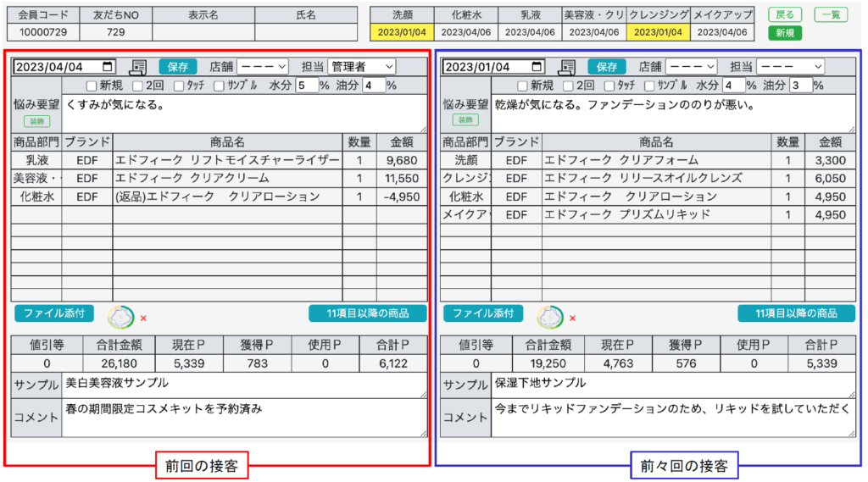Expand the 担当 dropdown showing 管理者
The image size is (868, 482).
pyautogui.click(x=362, y=67)
